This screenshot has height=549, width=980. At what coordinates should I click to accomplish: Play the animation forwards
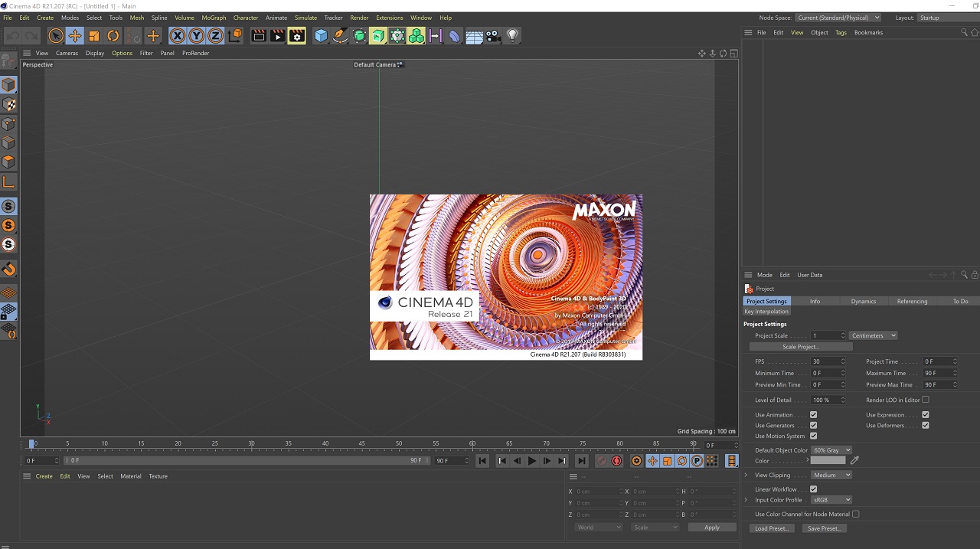[x=532, y=461]
